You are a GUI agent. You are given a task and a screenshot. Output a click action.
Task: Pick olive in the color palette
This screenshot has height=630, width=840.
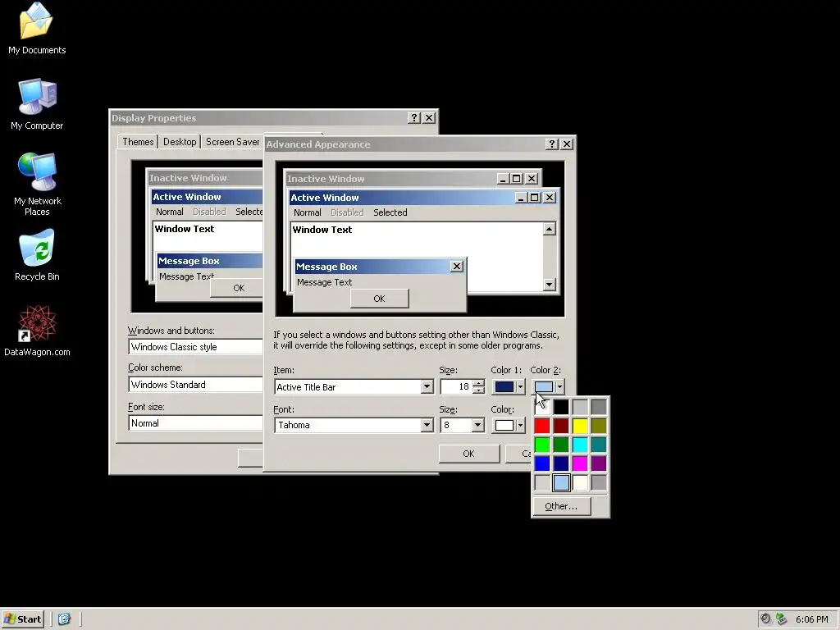598,426
